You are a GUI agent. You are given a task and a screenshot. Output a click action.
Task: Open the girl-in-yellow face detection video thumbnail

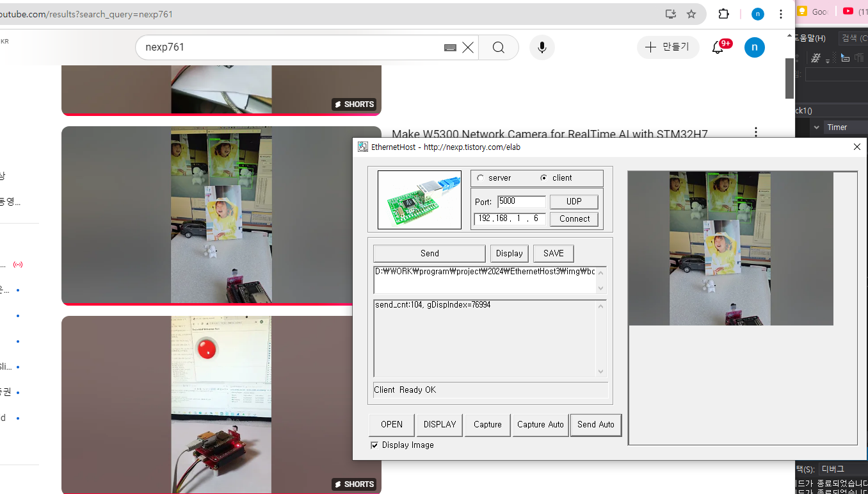221,215
